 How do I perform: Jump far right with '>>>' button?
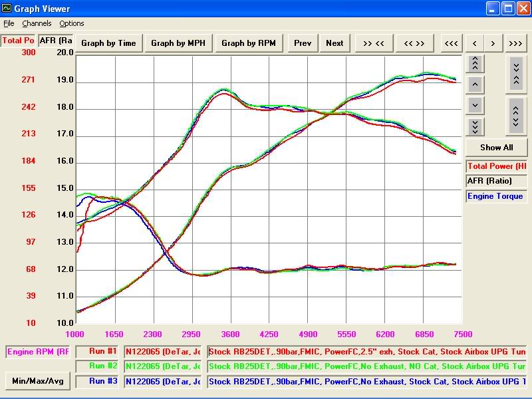click(516, 43)
